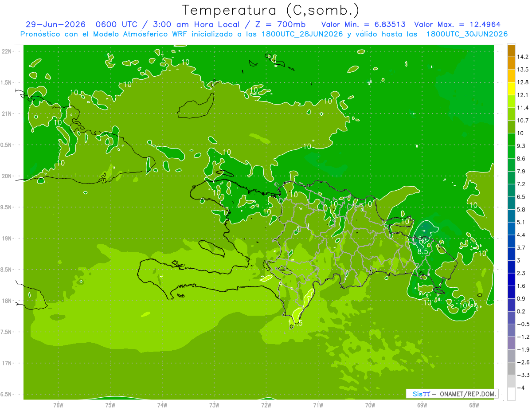Image resolution: width=532 pixels, height=411 pixels.
Task: Pick the purple swatch between -1.9 and -1.2
Action: [x=511, y=343]
